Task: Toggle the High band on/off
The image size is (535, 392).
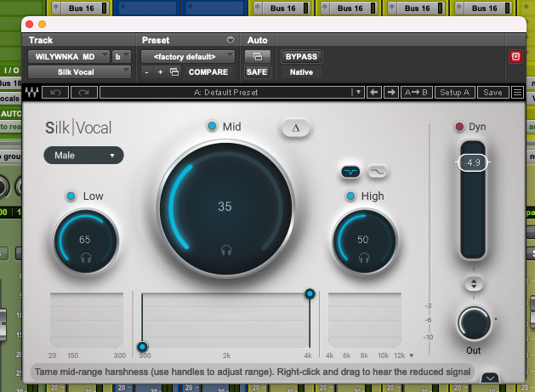Action: click(350, 196)
